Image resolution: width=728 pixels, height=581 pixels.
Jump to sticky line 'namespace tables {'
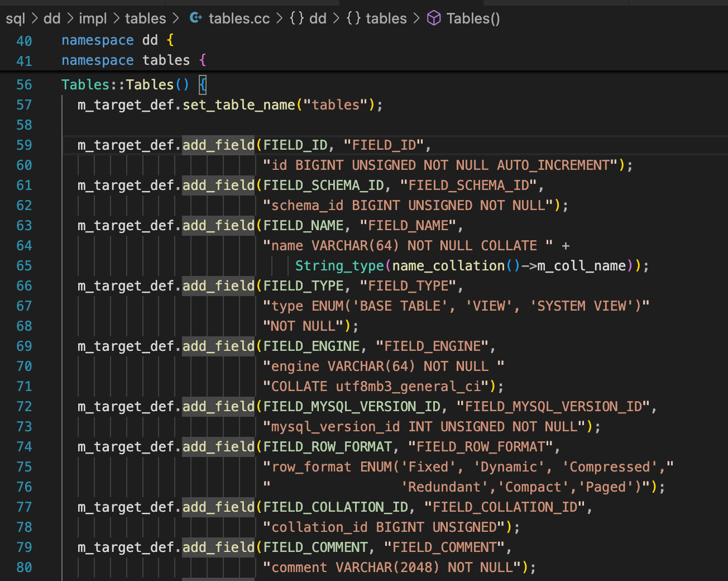point(134,60)
